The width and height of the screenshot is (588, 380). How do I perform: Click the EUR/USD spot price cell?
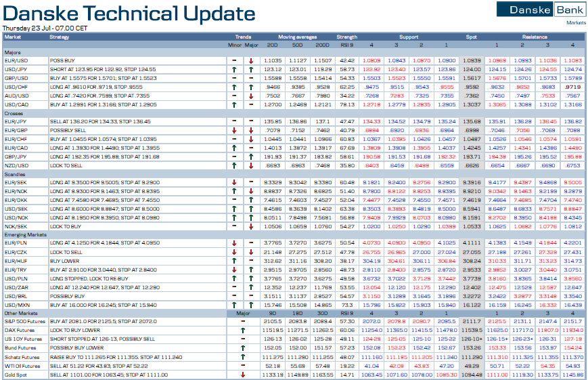tap(471, 60)
